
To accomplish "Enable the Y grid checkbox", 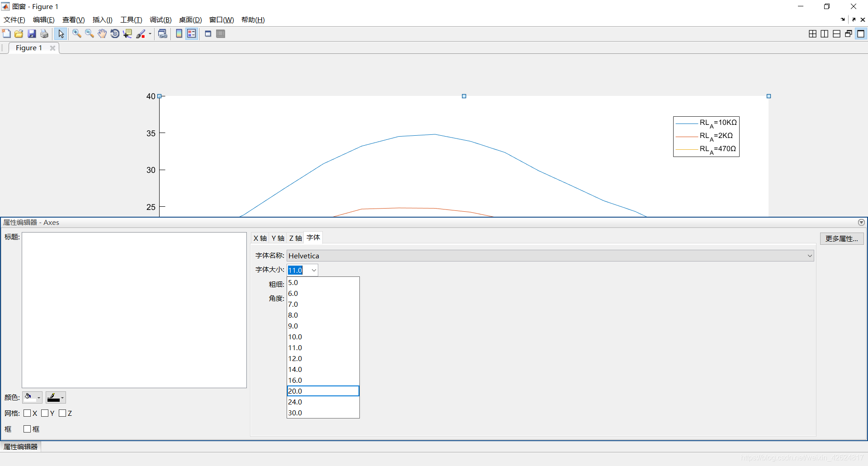I will pyautogui.click(x=45, y=413).
